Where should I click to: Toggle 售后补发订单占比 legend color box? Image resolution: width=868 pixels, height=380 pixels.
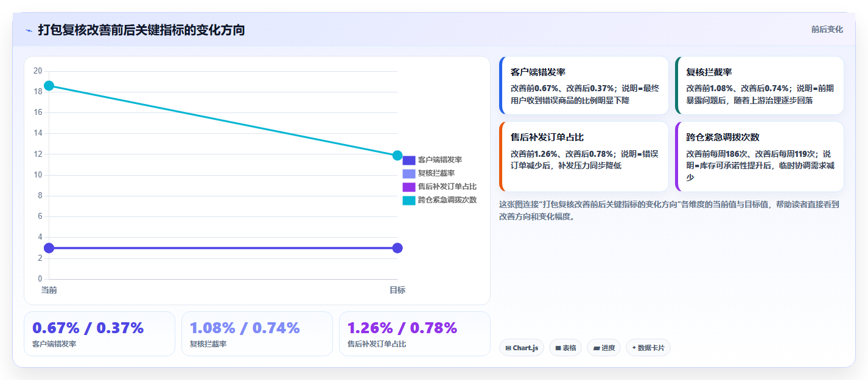tap(409, 187)
